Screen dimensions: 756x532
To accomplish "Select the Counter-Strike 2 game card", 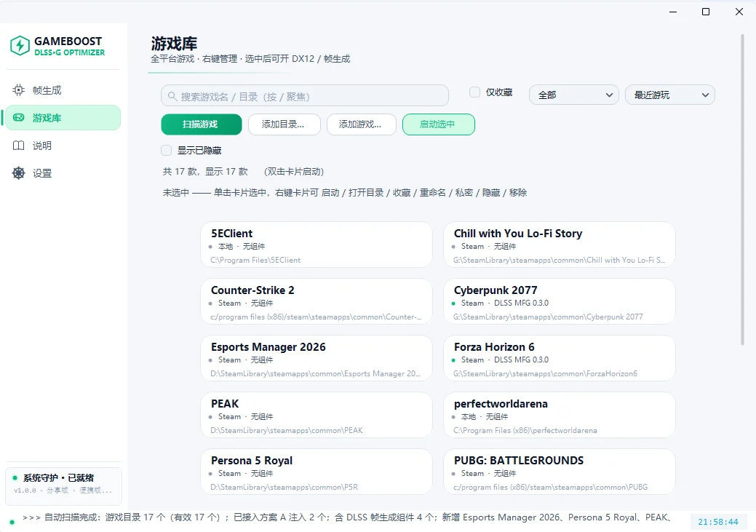I will (317, 301).
